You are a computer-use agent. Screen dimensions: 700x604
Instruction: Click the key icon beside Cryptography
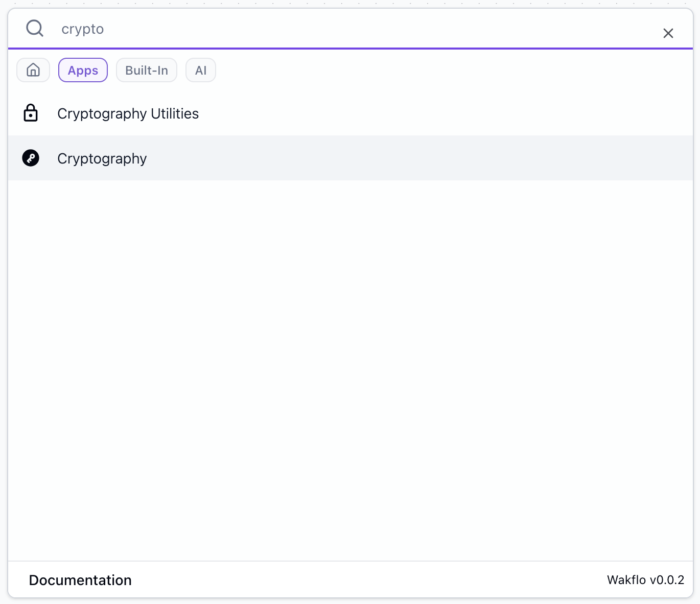31,158
